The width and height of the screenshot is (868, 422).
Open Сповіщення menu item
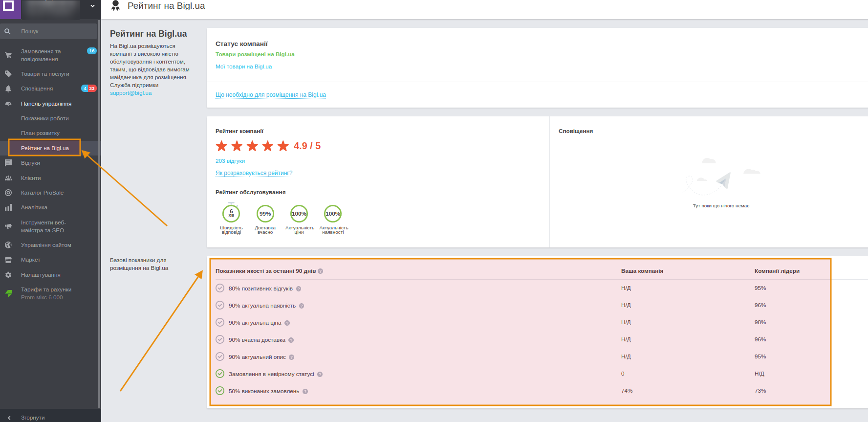click(x=37, y=89)
